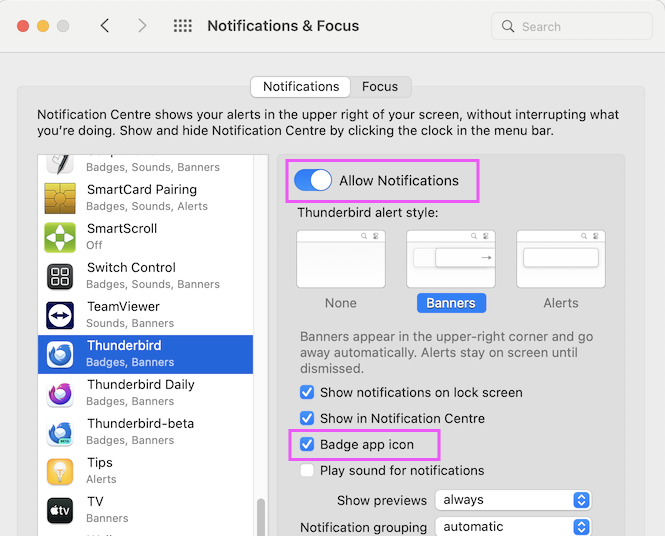Click the None label

(x=341, y=303)
